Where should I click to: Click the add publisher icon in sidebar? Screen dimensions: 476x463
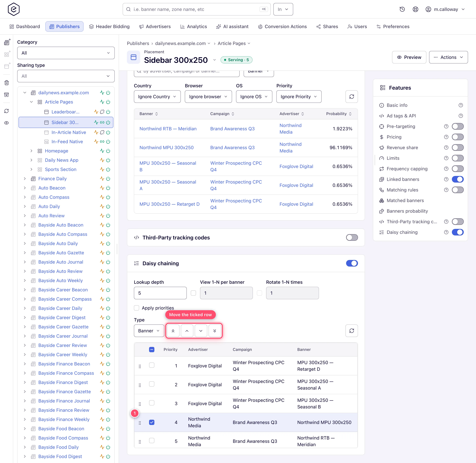tap(7, 42)
